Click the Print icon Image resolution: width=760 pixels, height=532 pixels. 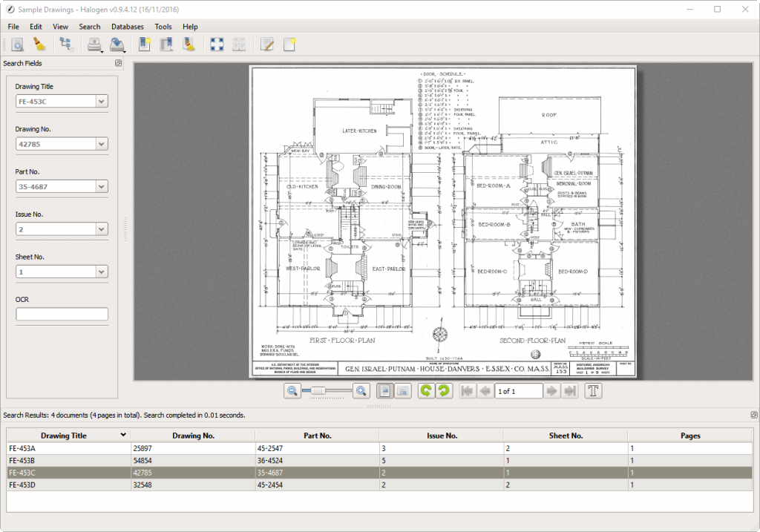point(94,45)
